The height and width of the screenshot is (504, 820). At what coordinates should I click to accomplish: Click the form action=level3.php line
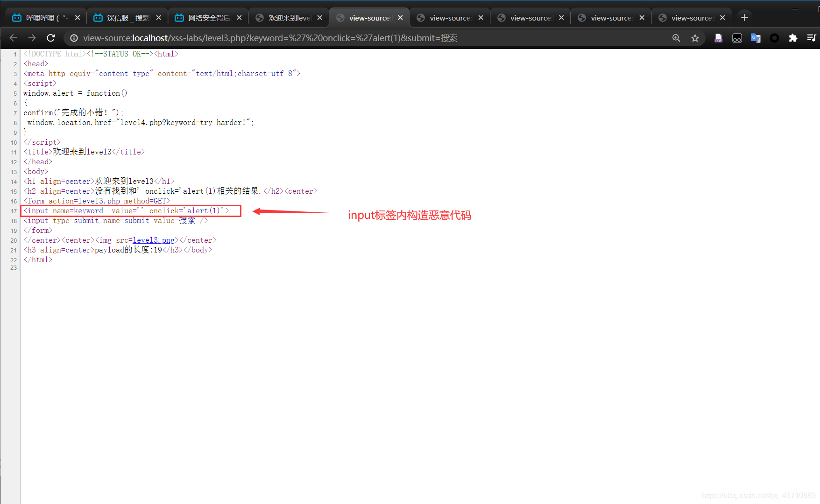coord(97,201)
